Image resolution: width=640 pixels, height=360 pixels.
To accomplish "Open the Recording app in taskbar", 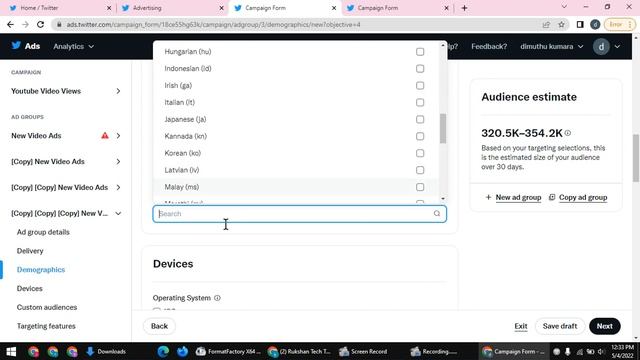I will 433,351.
